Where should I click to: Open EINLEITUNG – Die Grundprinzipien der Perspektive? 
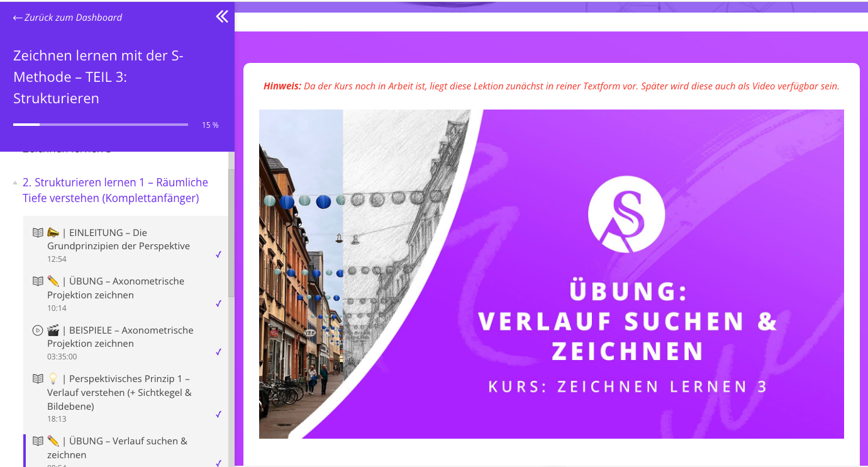click(118, 239)
